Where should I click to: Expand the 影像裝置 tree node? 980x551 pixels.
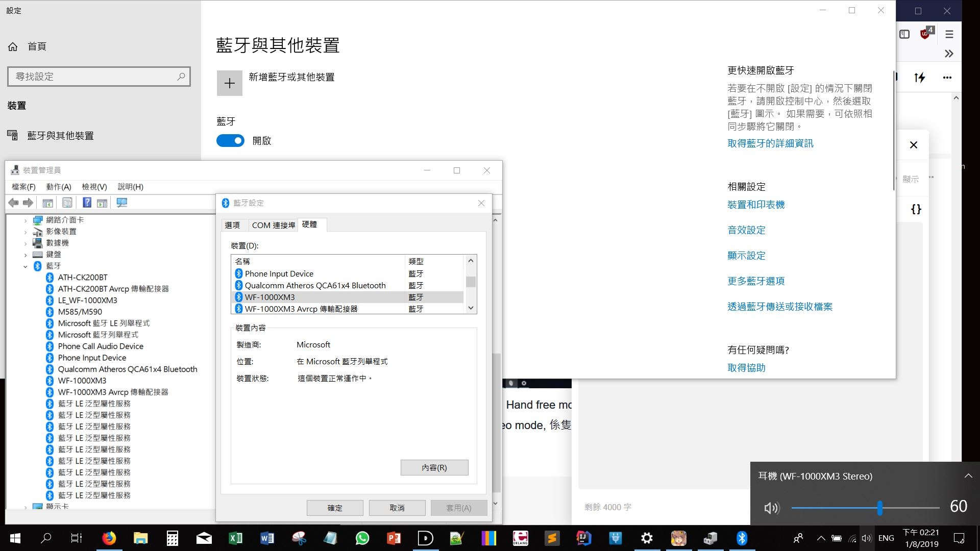pos(26,232)
